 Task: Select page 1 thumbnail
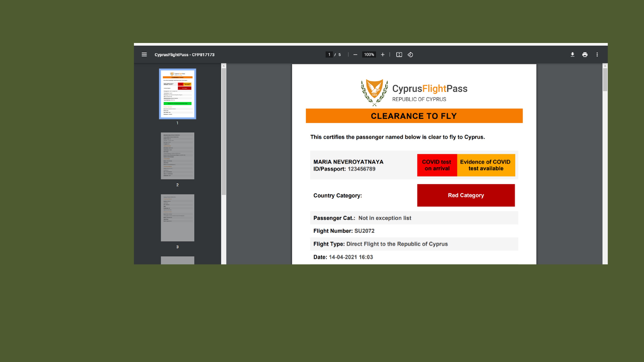pyautogui.click(x=178, y=94)
